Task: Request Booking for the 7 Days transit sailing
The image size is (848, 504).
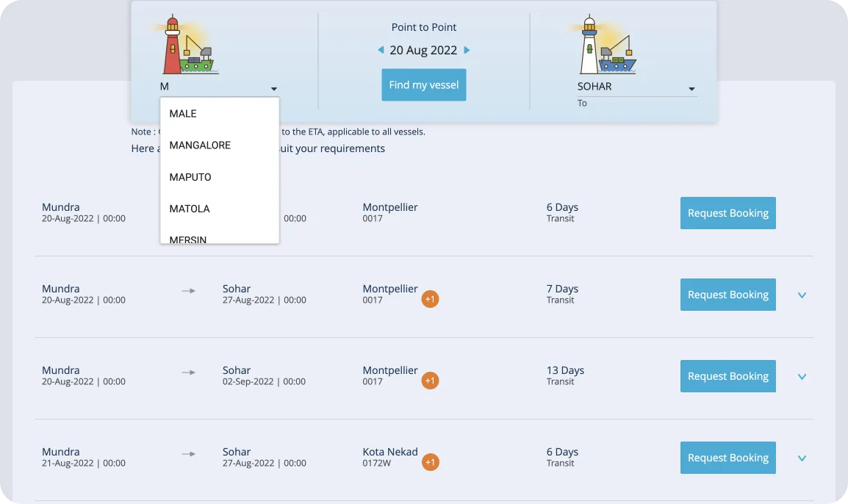Action: (x=728, y=295)
